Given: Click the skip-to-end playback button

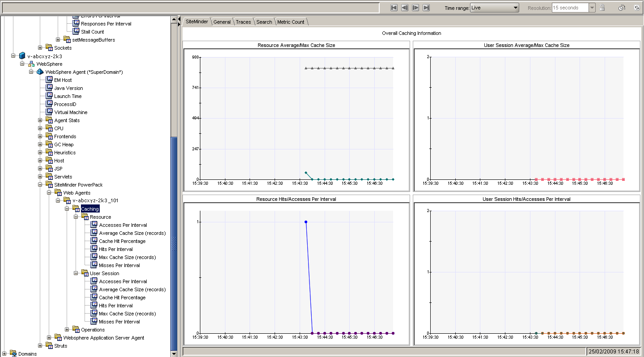Looking at the screenshot, I should tap(426, 8).
